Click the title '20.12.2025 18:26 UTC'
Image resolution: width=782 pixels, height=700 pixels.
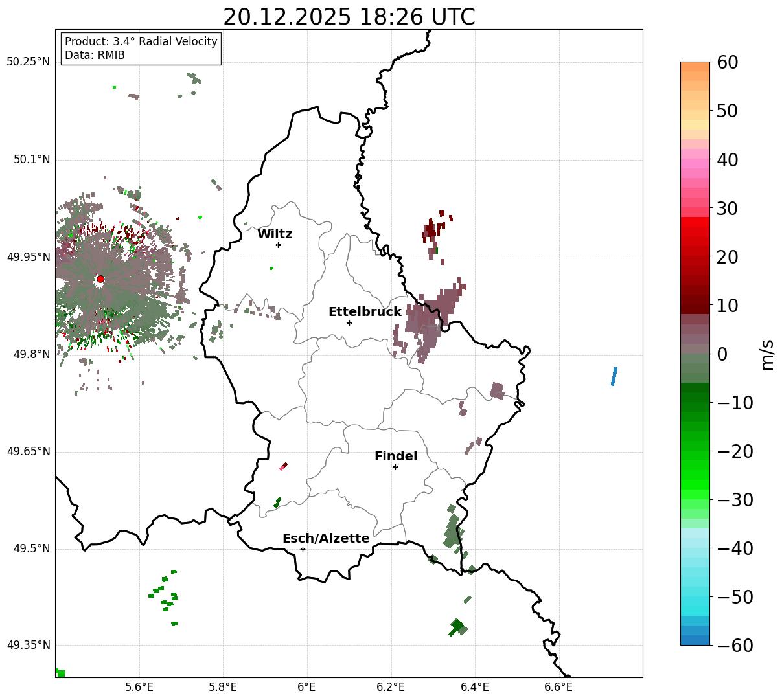click(x=349, y=17)
